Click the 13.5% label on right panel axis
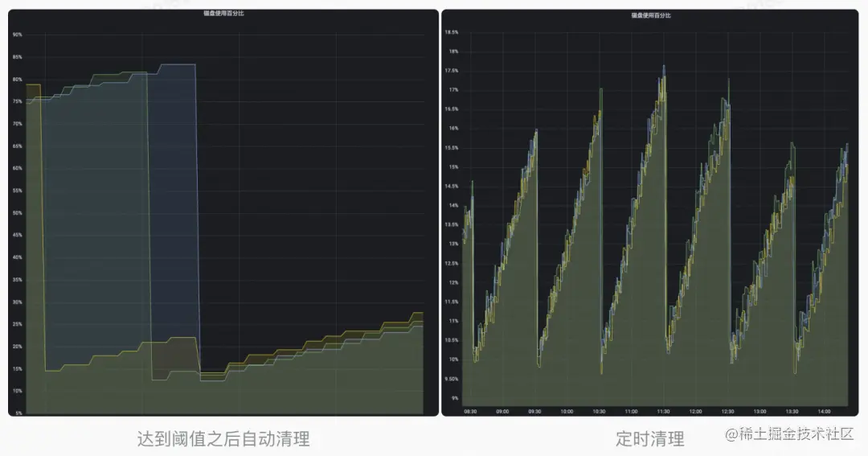This screenshot has width=868, height=456. pos(451,225)
